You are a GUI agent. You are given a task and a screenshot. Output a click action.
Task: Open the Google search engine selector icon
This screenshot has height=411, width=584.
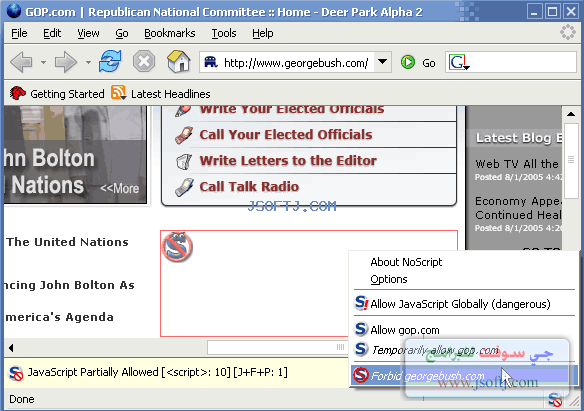459,62
